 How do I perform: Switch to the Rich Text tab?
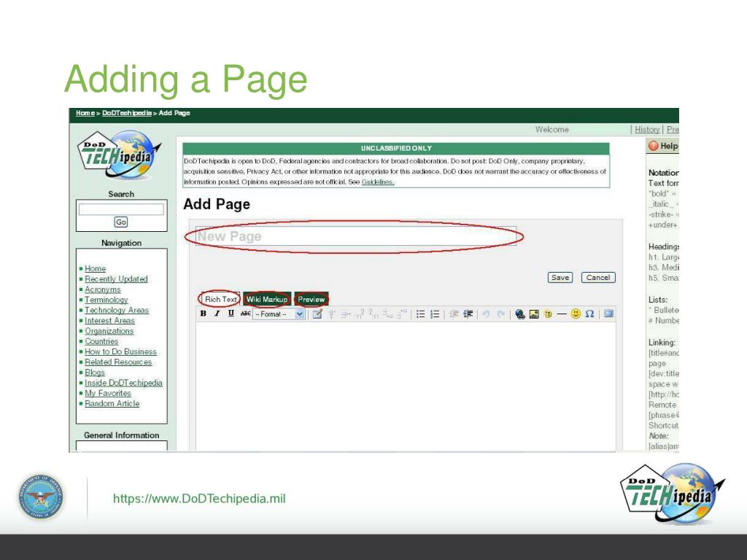pos(220,299)
